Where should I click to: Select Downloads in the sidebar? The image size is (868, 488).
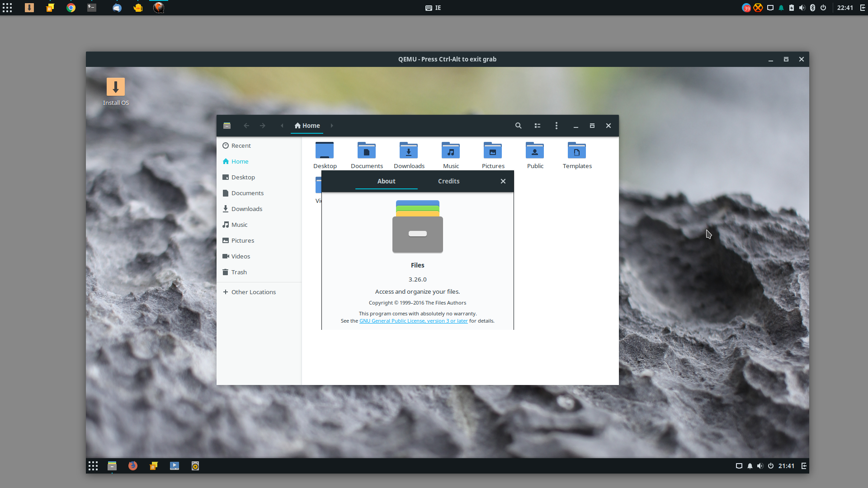click(x=259, y=209)
